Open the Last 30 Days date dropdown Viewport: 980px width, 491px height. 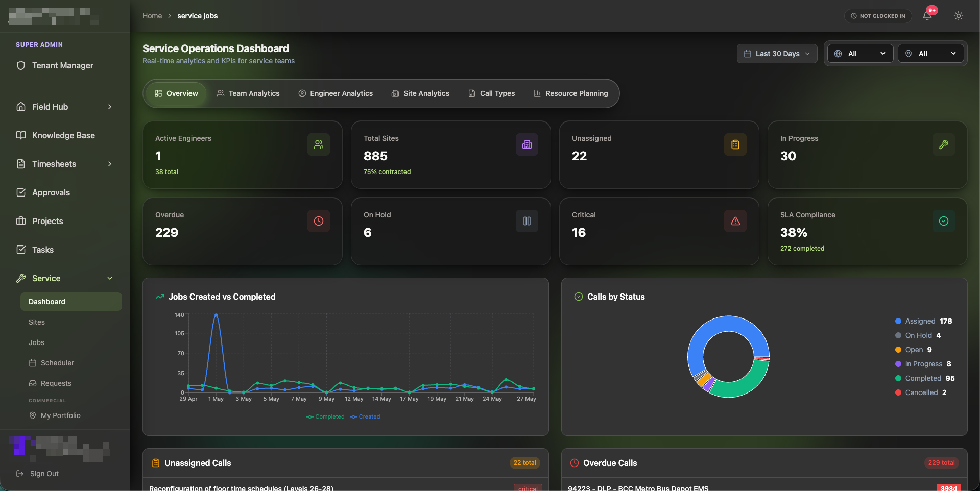click(777, 54)
